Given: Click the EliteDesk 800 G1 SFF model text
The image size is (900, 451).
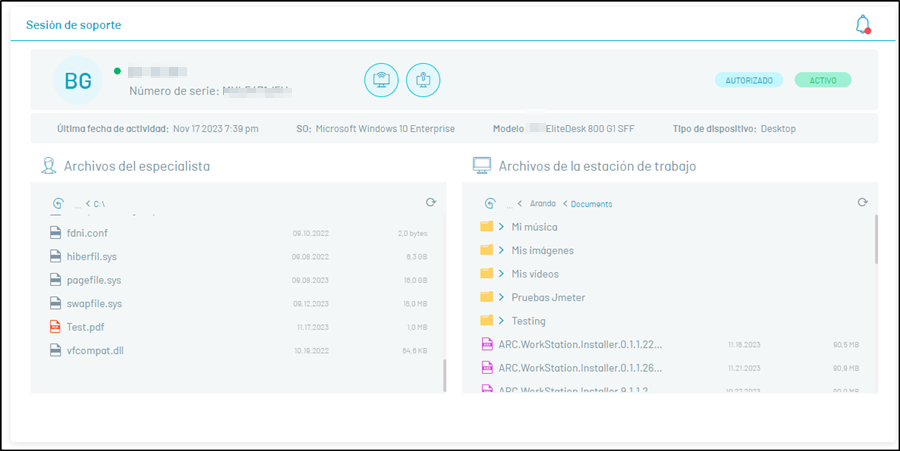Looking at the screenshot, I should (590, 129).
